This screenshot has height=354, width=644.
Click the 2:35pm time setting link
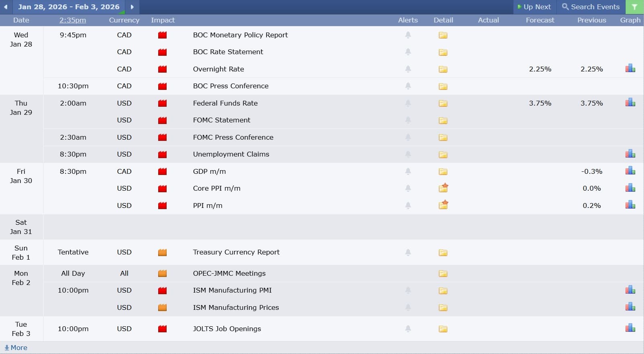pos(73,20)
